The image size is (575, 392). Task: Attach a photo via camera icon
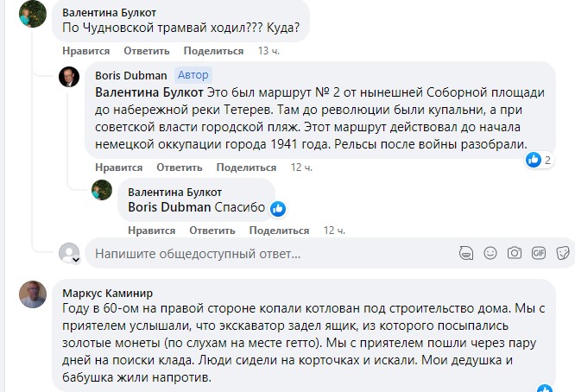point(515,253)
